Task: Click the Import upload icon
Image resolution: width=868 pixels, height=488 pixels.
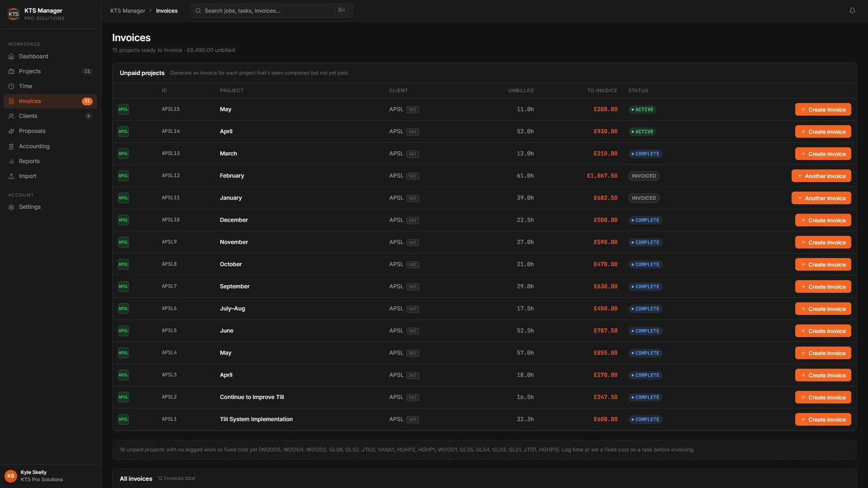Action: pos(11,176)
